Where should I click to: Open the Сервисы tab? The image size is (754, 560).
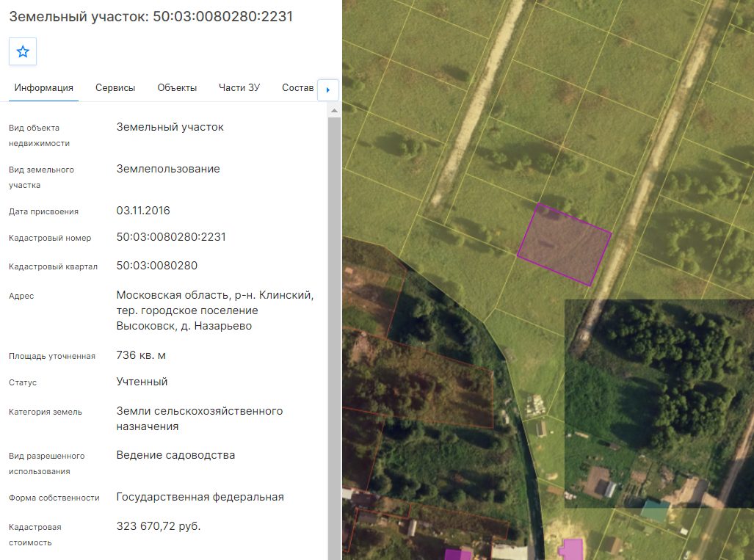(x=115, y=88)
